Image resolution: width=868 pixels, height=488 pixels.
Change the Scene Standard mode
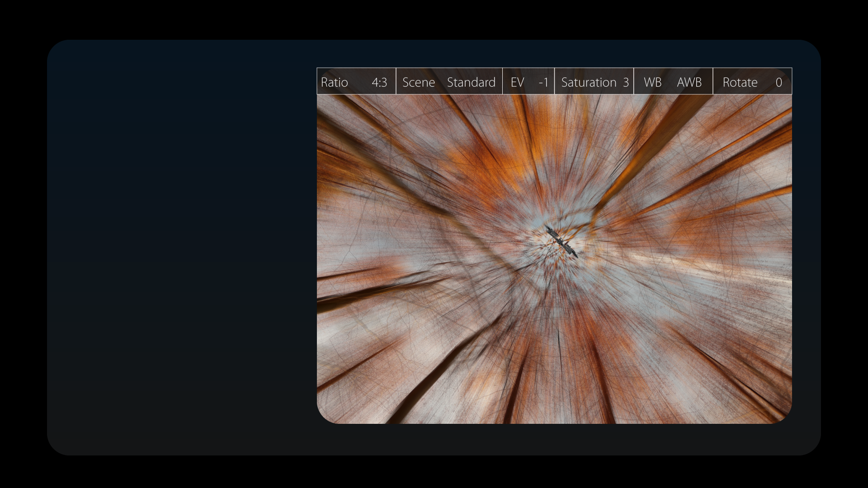click(449, 81)
